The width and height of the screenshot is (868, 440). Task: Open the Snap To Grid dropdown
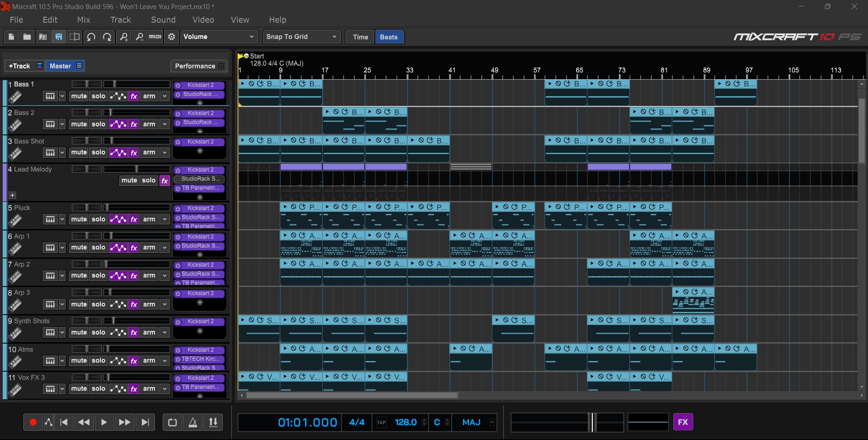tap(302, 37)
